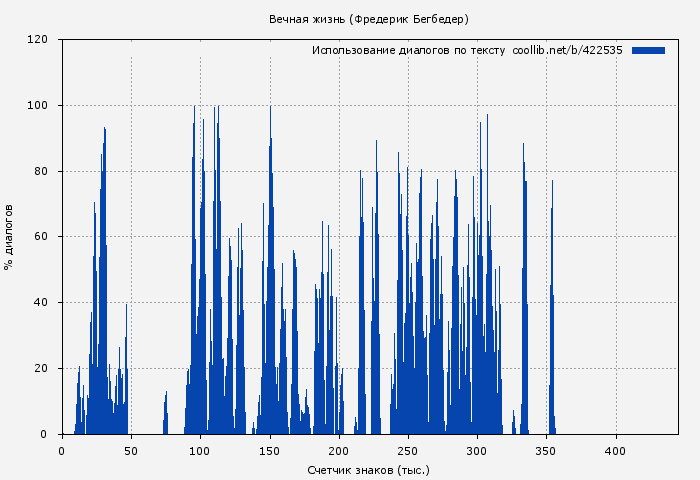Viewport: 700px width, 480px height.
Task: Click the y-axis tick label 20
Action: (x=41, y=369)
